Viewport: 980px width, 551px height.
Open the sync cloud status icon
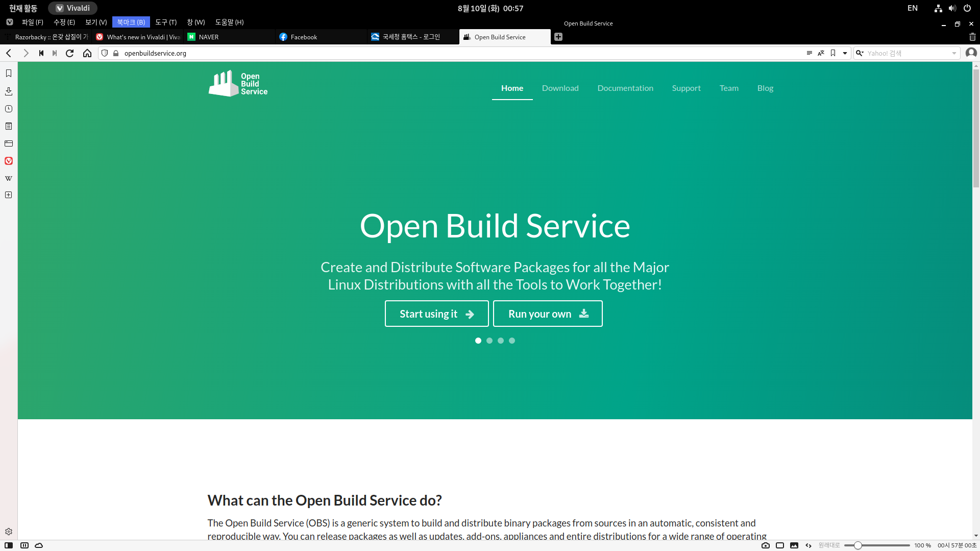pos(39,545)
